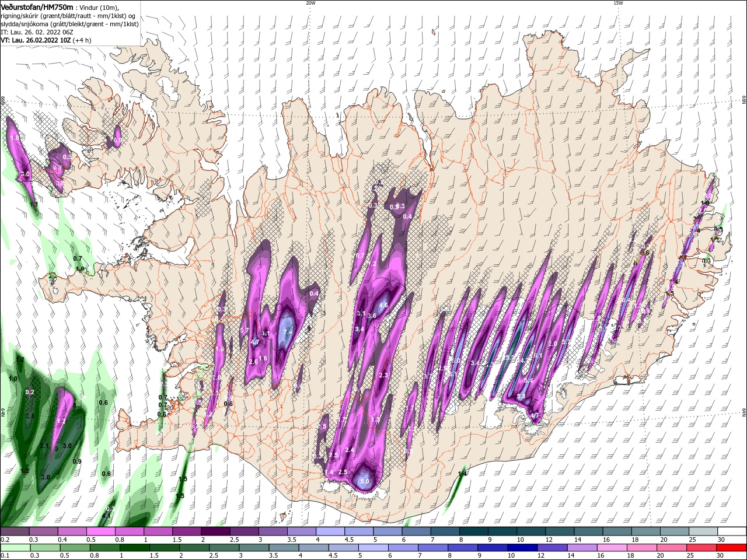Choose the dark teal 8–9 snowfall legend swatch
This screenshot has height=560, width=747.
[473, 531]
